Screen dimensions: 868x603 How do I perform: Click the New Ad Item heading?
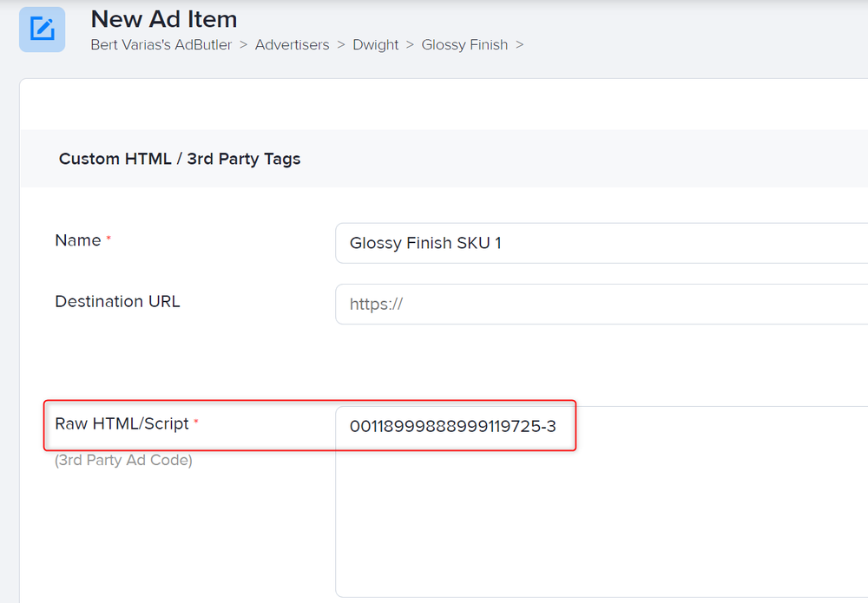click(x=164, y=19)
